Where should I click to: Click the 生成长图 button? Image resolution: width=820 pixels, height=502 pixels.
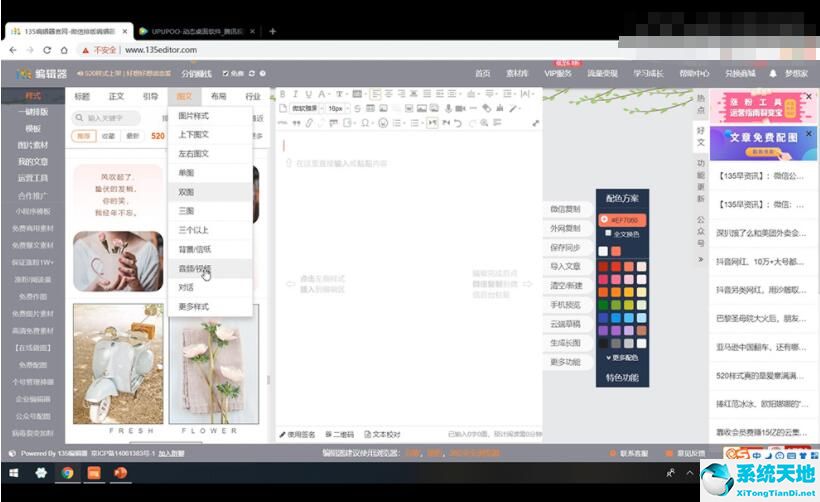pyautogui.click(x=565, y=343)
